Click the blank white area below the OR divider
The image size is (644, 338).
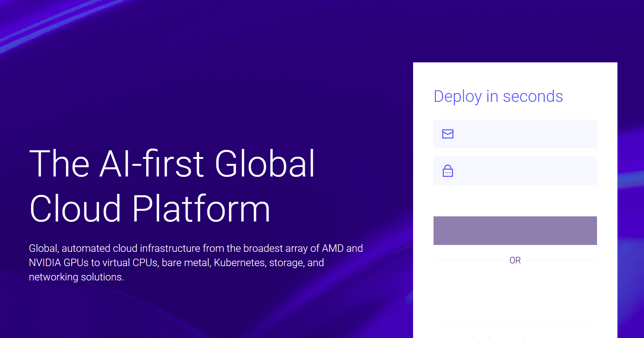[x=515, y=293]
